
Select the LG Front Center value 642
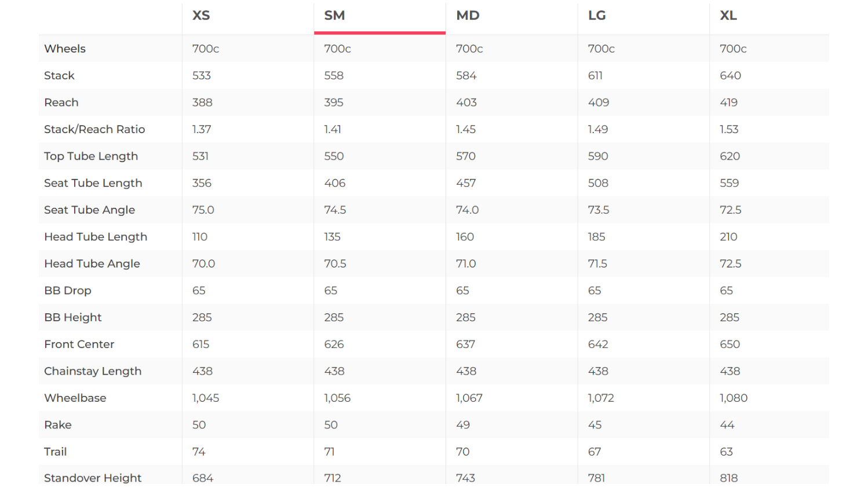598,344
